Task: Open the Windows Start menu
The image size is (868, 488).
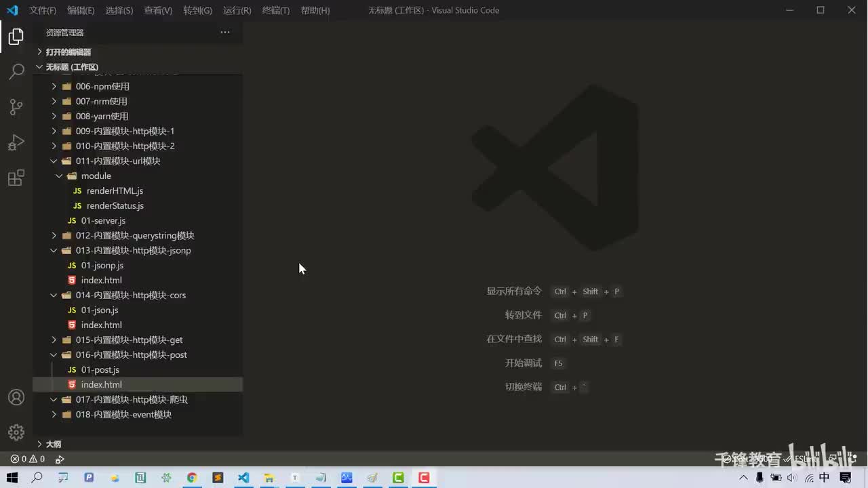Action: coord(12,478)
